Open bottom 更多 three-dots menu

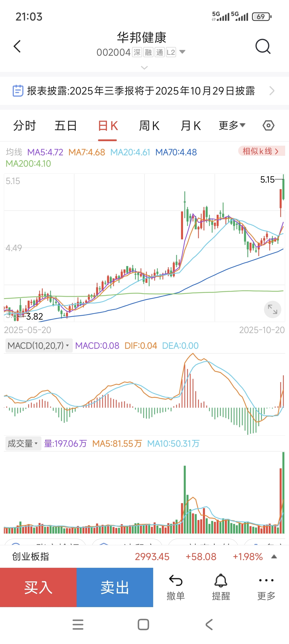[x=266, y=587]
